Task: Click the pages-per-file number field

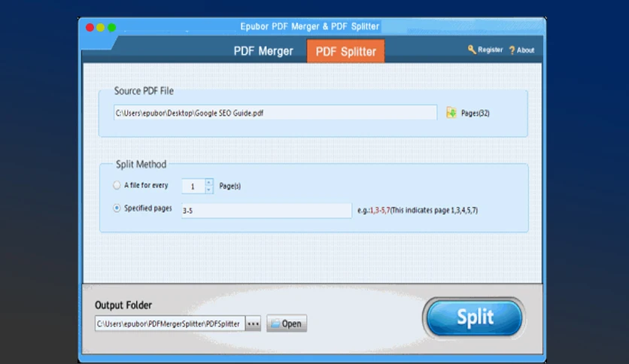Action: [193, 187]
